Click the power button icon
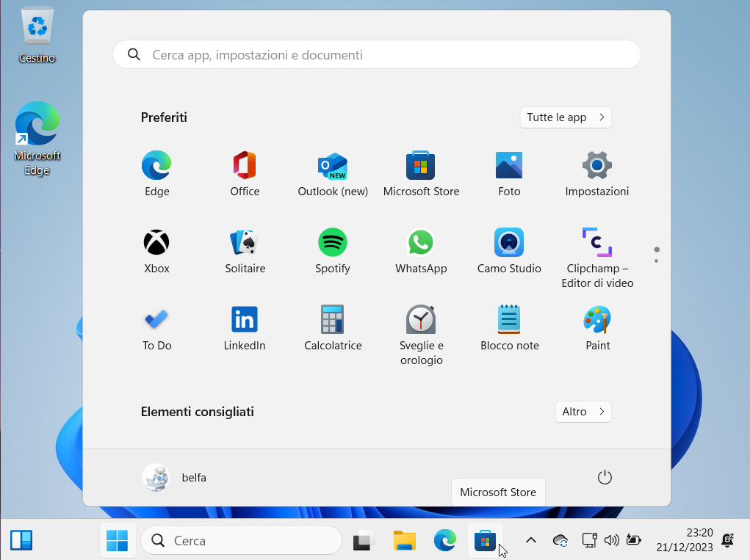This screenshot has width=750, height=560. [x=605, y=477]
